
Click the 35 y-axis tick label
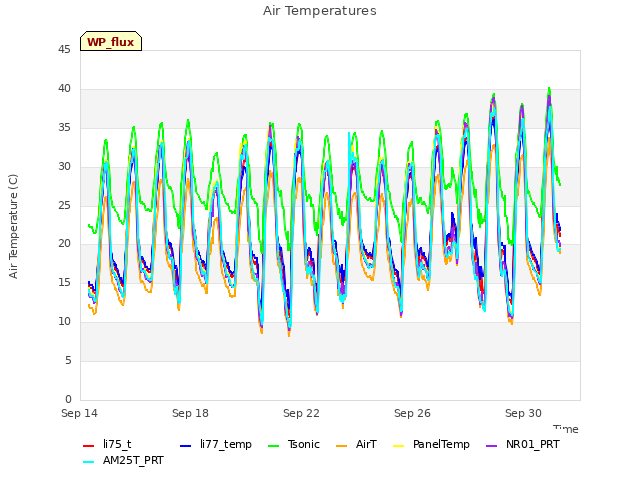(x=64, y=128)
